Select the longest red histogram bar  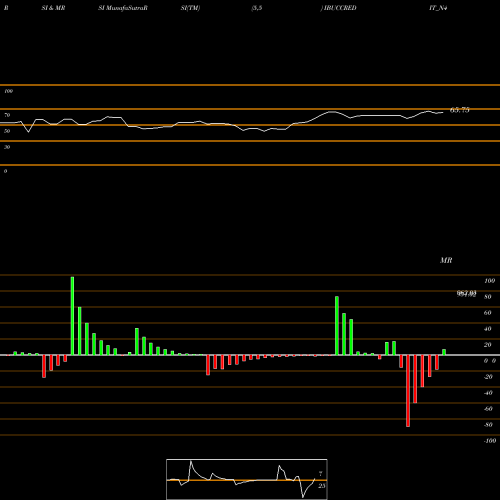[x=408, y=391]
